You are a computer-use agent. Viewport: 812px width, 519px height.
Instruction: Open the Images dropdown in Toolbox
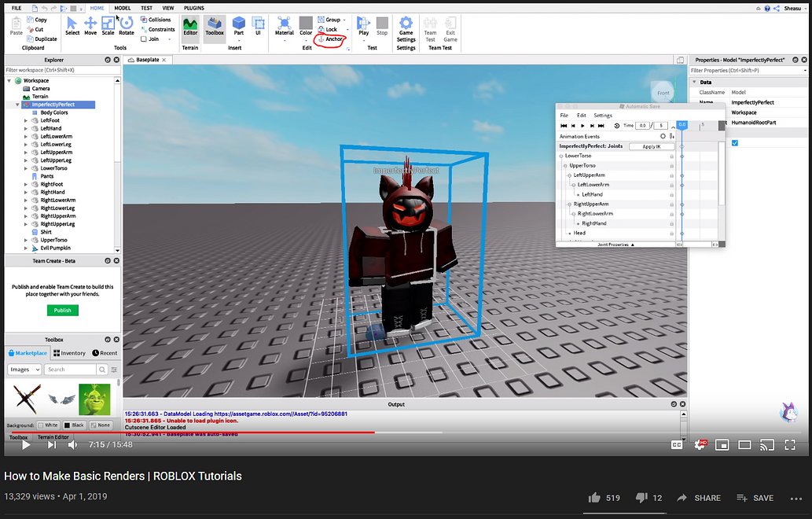pyautogui.click(x=24, y=369)
